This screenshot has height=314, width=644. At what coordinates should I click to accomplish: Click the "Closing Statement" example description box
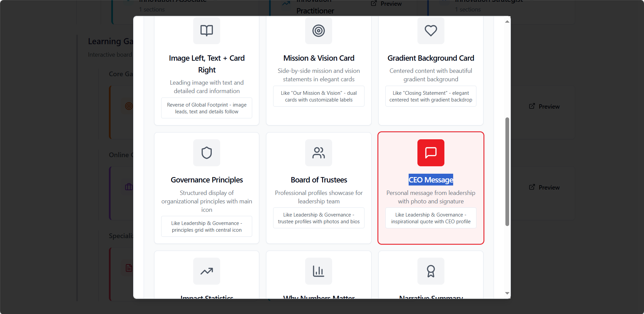431,96
